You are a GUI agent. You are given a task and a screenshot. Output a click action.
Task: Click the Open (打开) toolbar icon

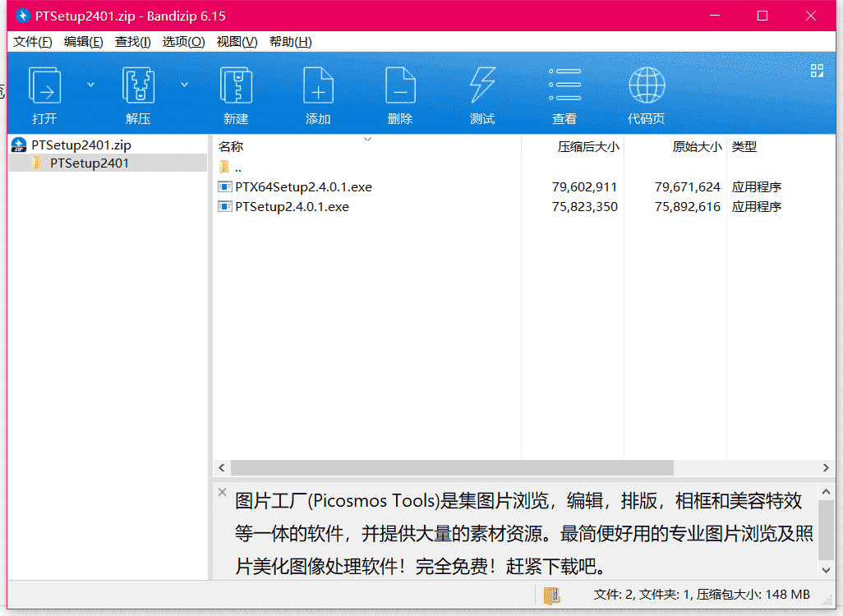click(x=44, y=85)
